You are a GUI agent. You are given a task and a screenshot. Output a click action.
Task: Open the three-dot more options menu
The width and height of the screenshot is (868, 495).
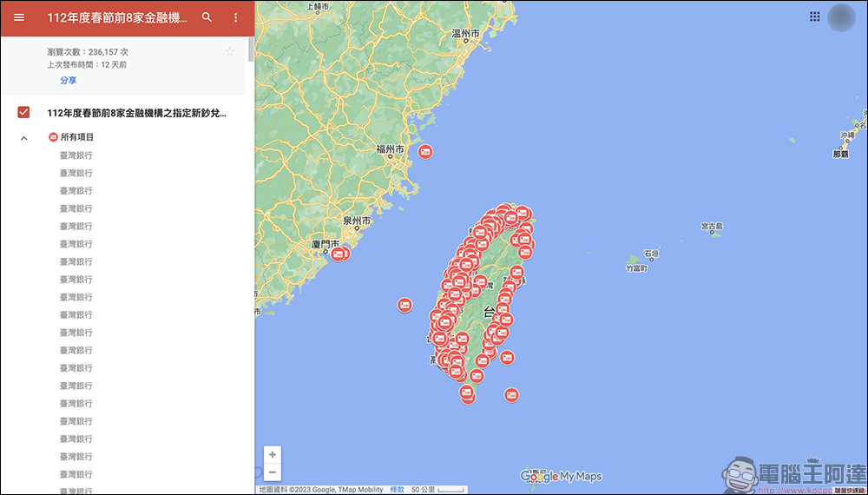click(235, 17)
